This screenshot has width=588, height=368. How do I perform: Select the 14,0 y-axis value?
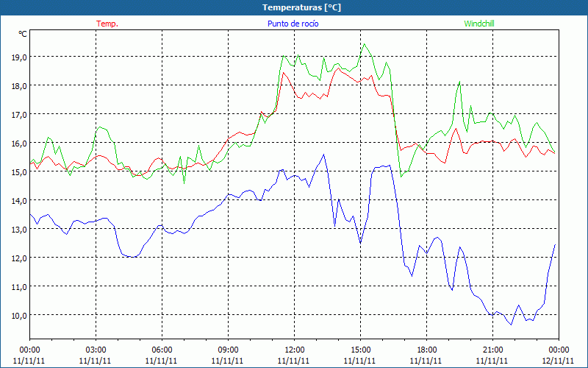tap(19, 200)
